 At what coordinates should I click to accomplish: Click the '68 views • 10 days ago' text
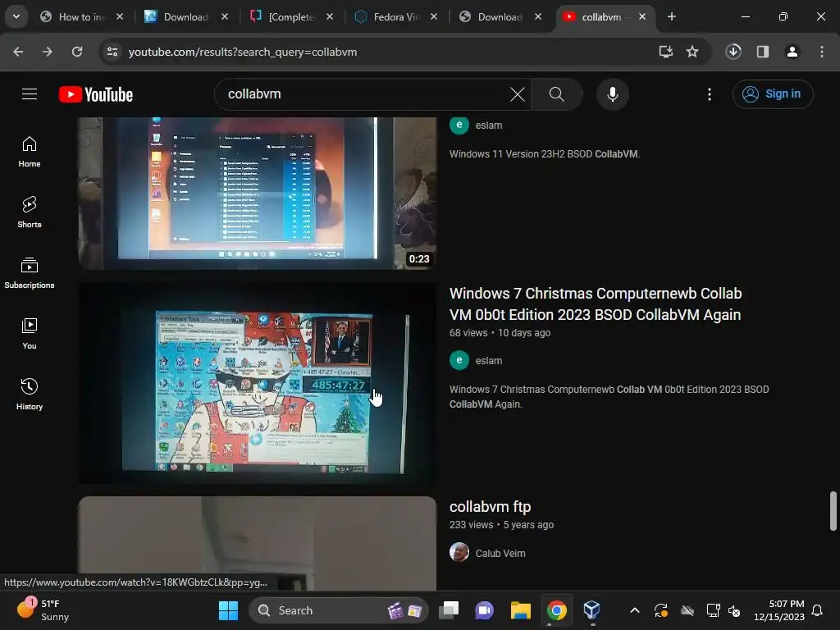click(x=500, y=333)
